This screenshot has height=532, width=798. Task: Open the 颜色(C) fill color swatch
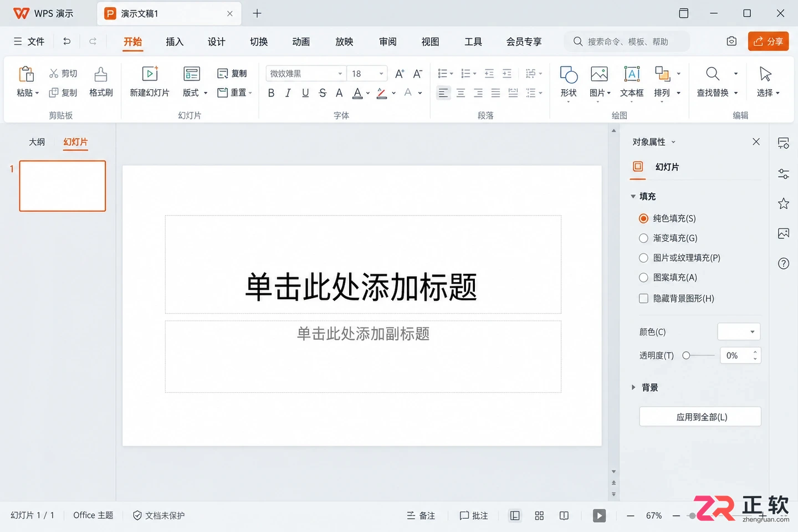pyautogui.click(x=739, y=332)
